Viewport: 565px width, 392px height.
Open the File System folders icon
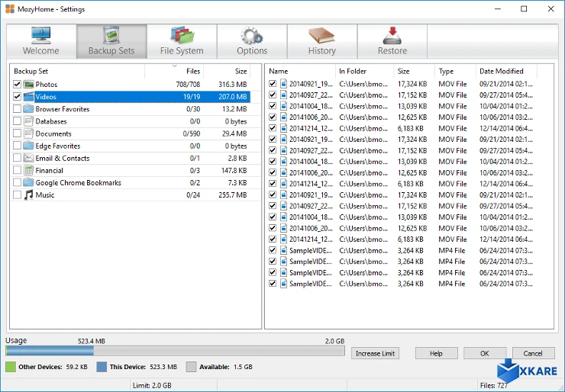click(x=182, y=35)
